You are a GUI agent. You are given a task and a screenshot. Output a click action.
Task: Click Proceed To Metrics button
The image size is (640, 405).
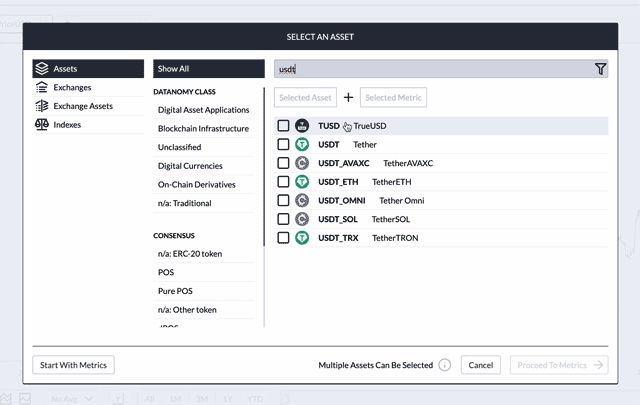(x=559, y=365)
